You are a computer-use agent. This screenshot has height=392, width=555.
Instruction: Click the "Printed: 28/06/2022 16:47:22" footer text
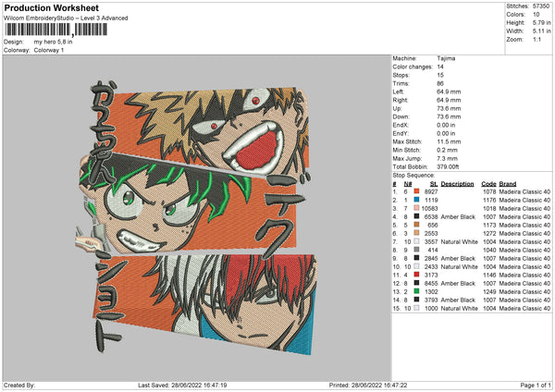368,385
